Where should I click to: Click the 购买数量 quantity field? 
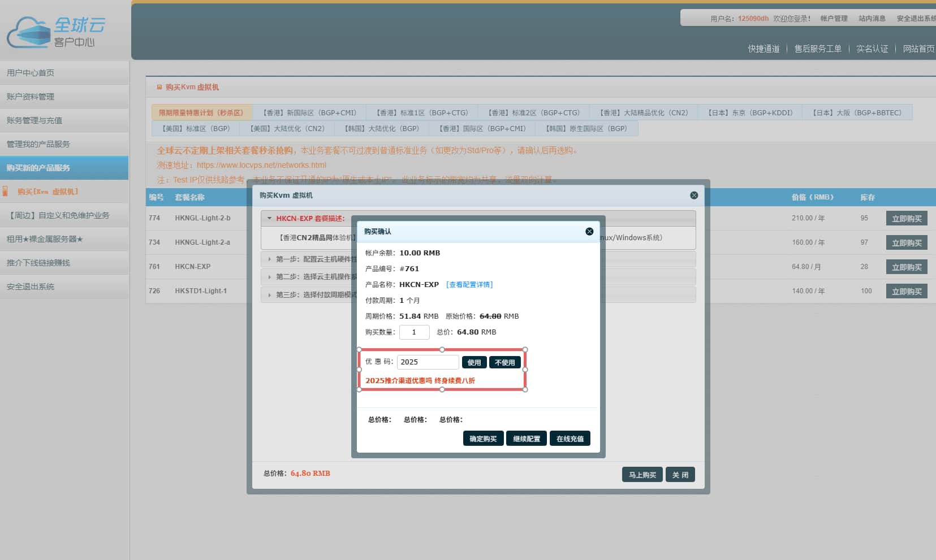point(414,332)
